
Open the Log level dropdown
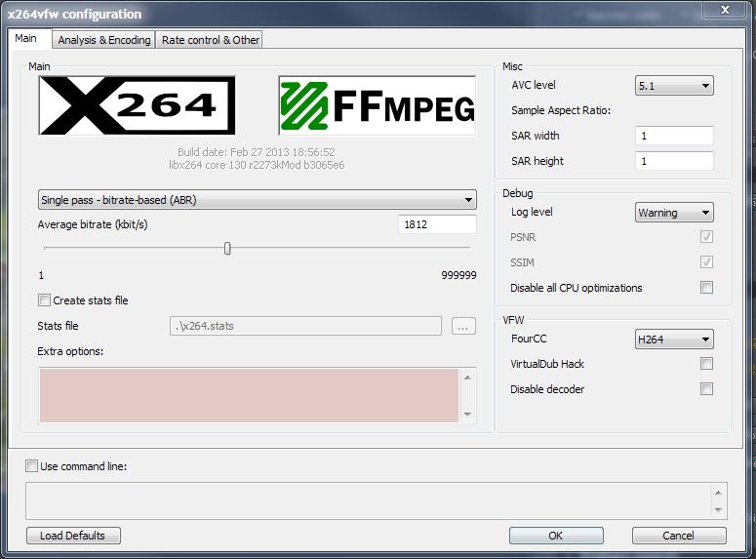pos(674,213)
